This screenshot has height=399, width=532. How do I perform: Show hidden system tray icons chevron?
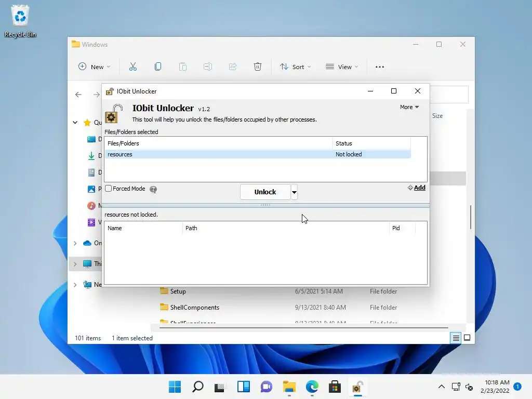point(442,387)
